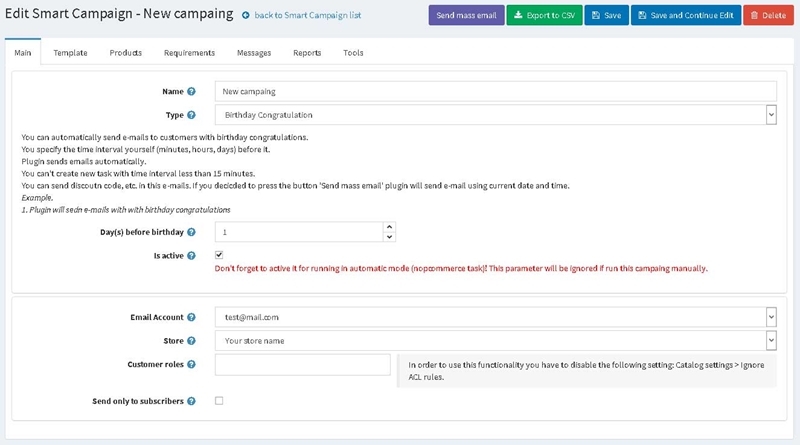The image size is (800, 445).
Task: Click help icon next to Is active
Action: pyautogui.click(x=191, y=255)
